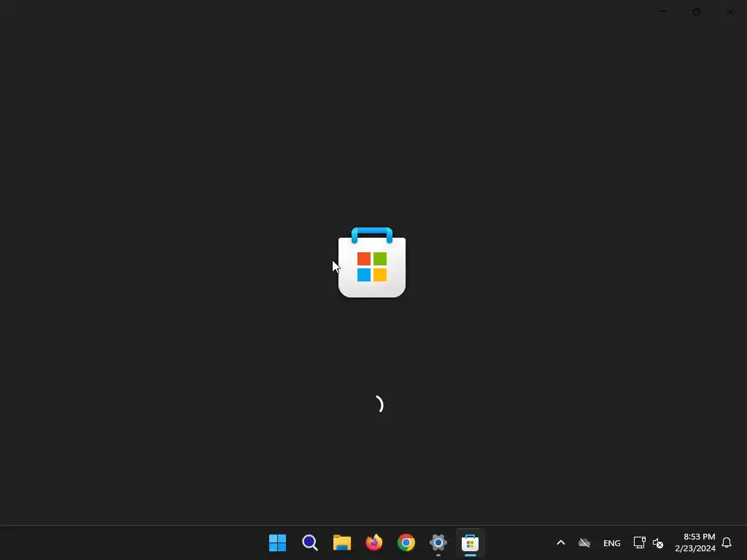Change the ENG input language
The width and height of the screenshot is (747, 560).
pyautogui.click(x=612, y=542)
